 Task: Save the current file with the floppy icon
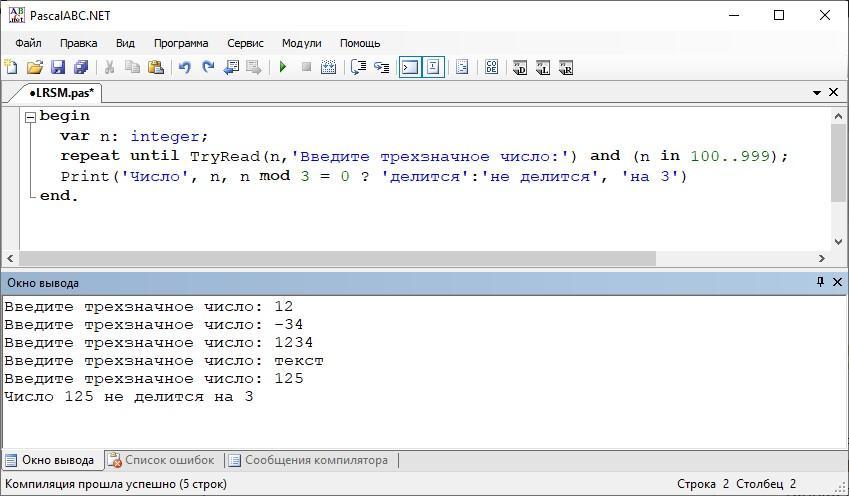(58, 67)
